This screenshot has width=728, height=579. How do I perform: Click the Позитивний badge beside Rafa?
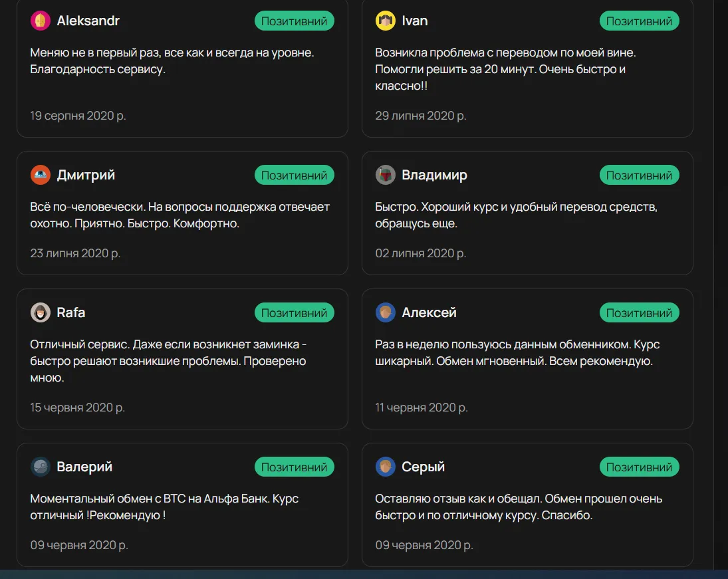[x=295, y=312]
